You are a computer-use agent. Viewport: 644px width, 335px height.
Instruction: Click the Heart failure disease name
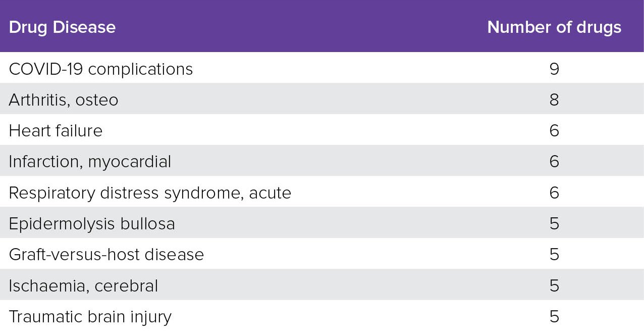[x=56, y=131]
